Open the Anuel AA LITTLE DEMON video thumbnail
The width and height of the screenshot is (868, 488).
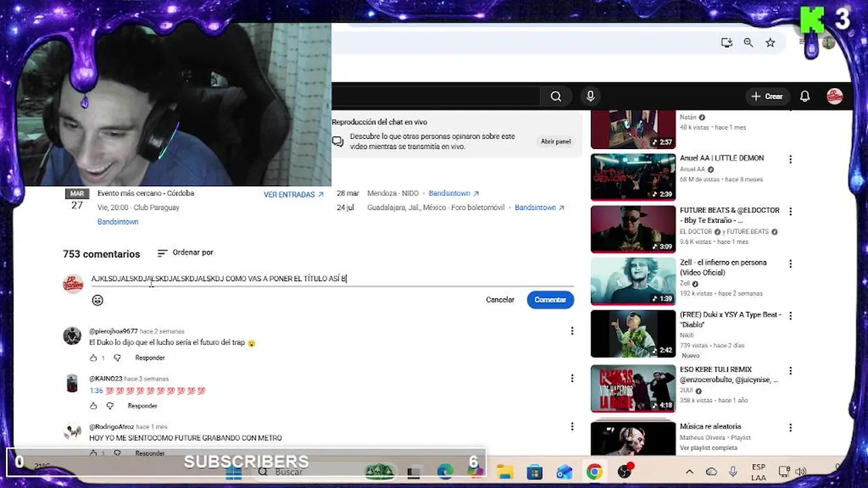[x=633, y=177]
